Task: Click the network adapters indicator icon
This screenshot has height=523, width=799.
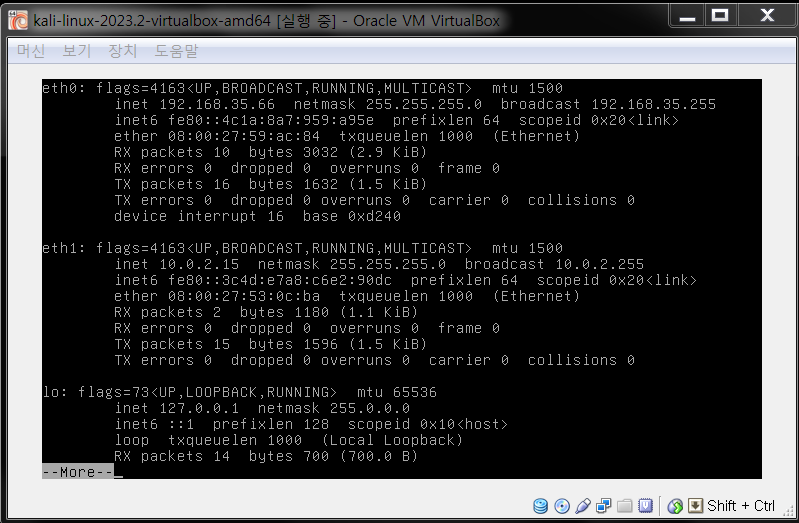Action: (x=604, y=506)
